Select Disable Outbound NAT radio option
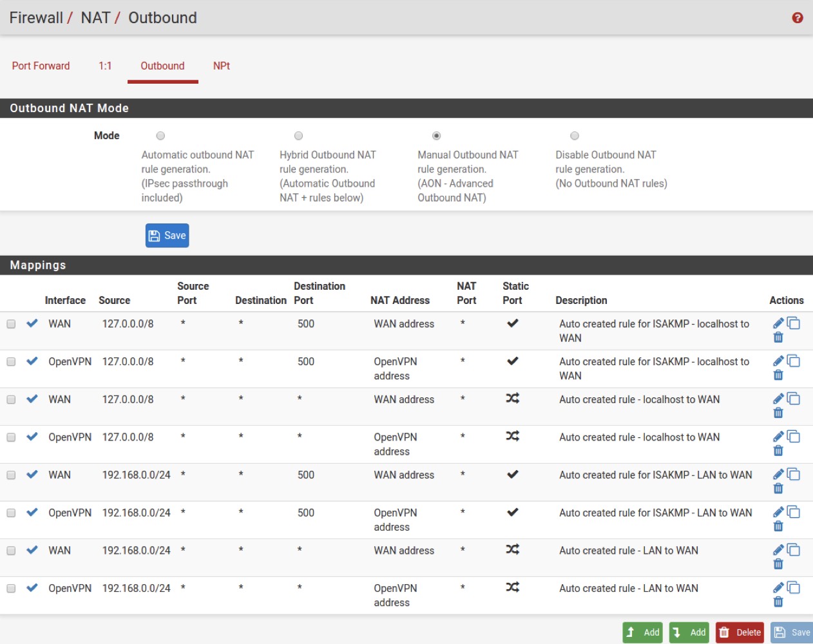Image resolution: width=813 pixels, height=644 pixels. (575, 136)
